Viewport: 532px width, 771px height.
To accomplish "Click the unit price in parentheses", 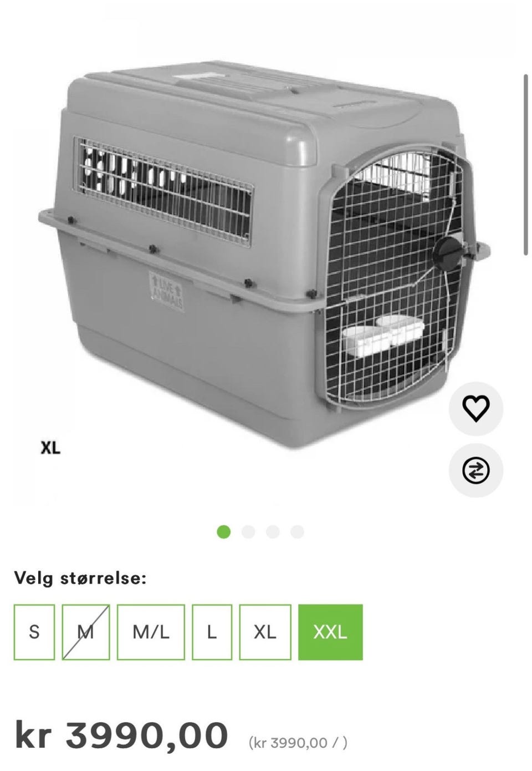I will click(298, 742).
